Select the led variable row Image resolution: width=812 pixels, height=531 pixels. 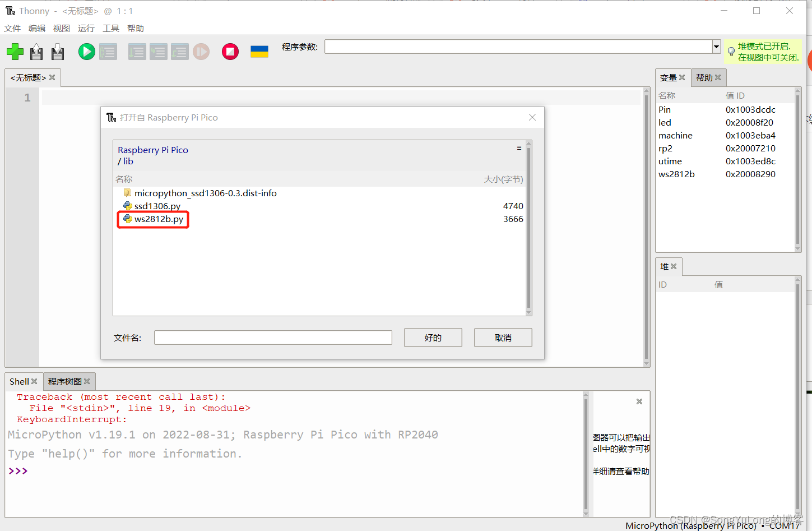(x=725, y=122)
